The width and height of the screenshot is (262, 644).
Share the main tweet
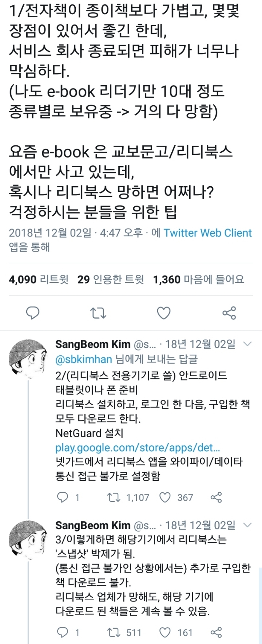click(229, 313)
